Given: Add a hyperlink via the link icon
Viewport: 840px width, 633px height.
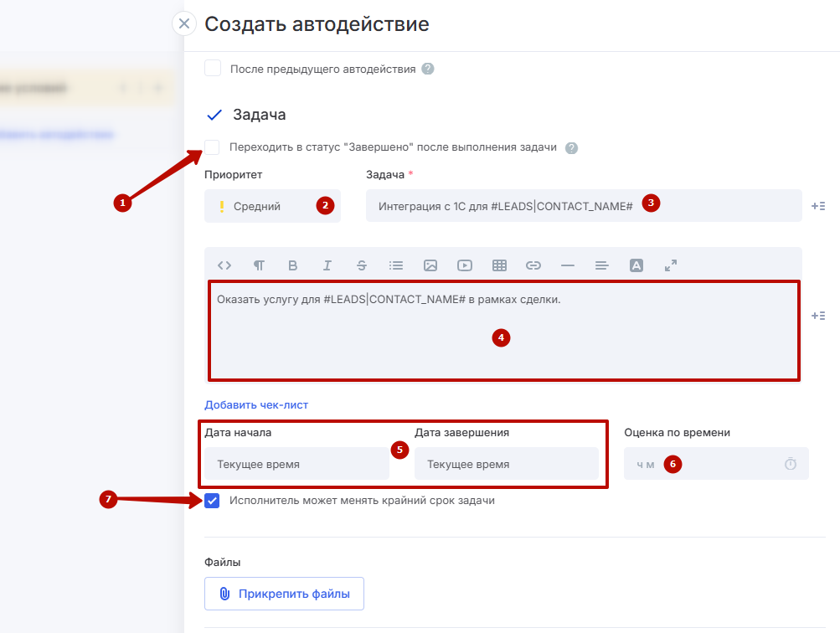Looking at the screenshot, I should pos(533,265).
